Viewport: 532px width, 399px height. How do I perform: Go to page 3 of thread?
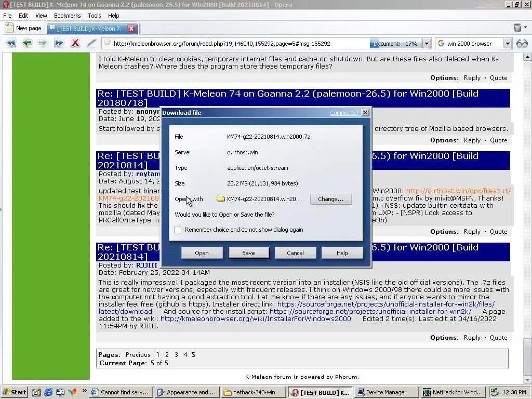tap(177, 354)
